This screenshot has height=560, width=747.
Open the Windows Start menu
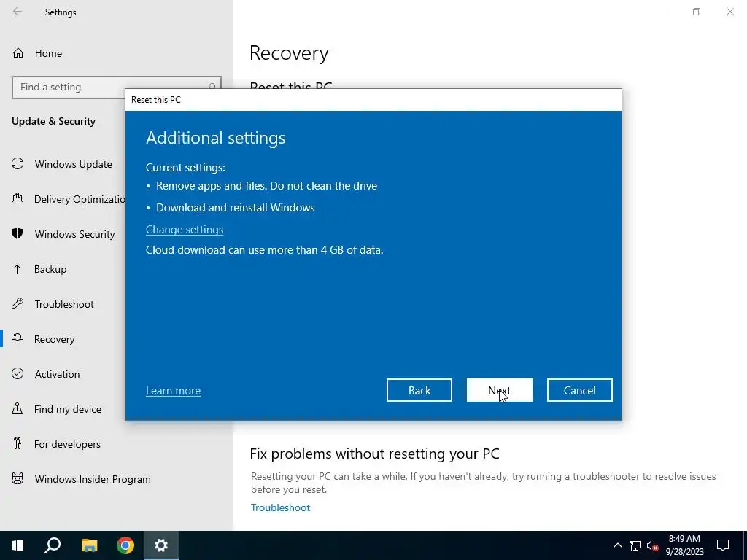click(18, 545)
